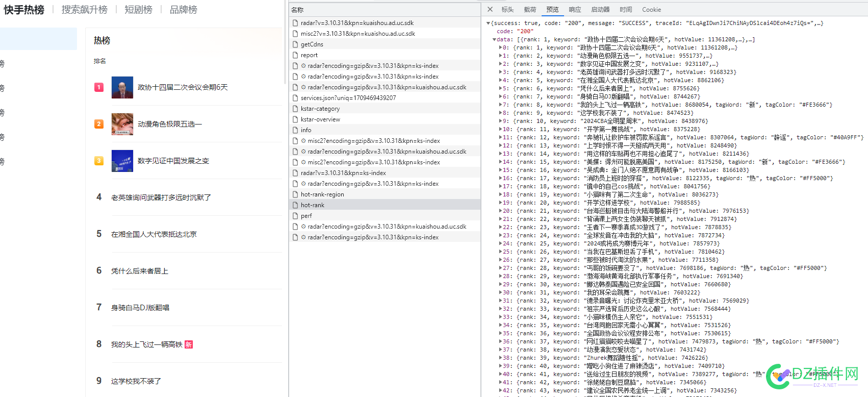Select radar?v=3.10.31&kpn=ks-index request
The image size is (868, 397).
click(x=385, y=173)
